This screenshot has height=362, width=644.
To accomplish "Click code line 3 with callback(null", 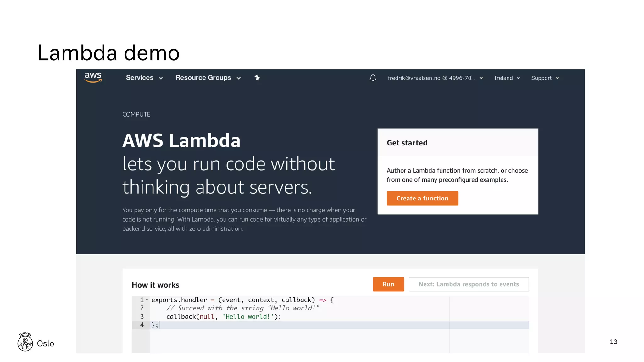I will point(224,317).
